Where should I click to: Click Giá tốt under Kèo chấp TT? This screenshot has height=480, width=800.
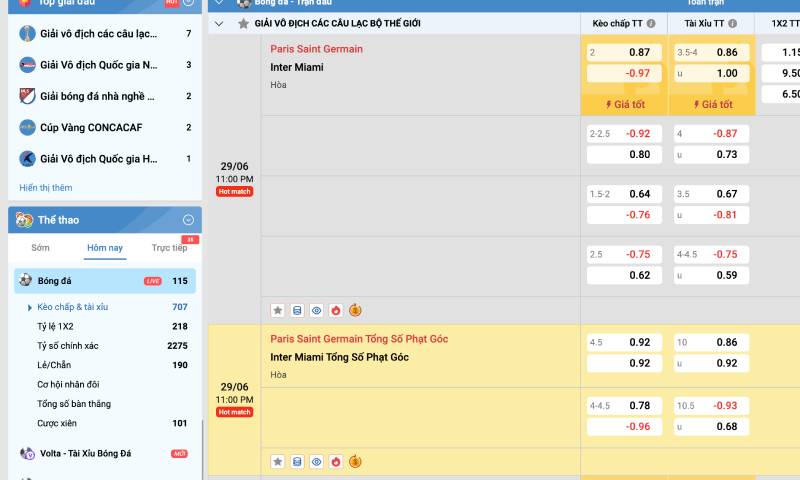625,105
